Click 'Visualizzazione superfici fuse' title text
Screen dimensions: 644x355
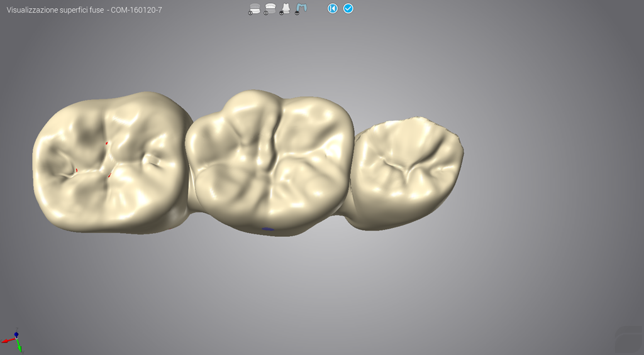(x=55, y=10)
